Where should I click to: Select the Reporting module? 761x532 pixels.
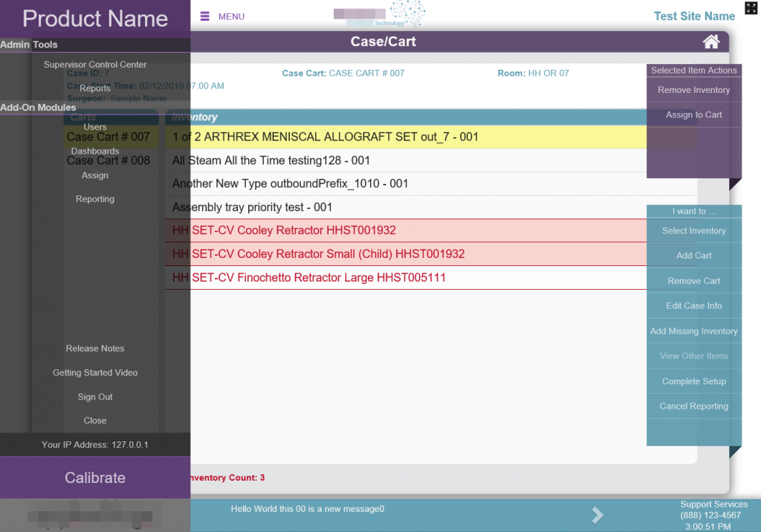click(95, 199)
